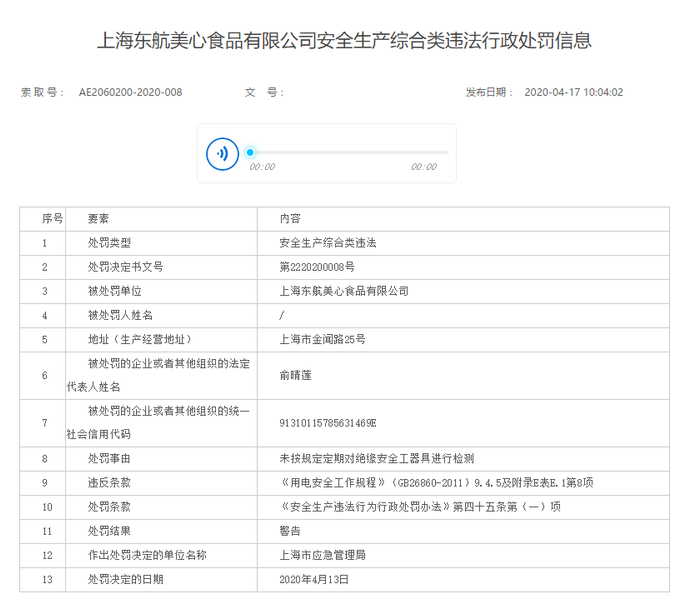The height and width of the screenshot is (599, 700).
Task: Click the 处罚决定的日期 cell
Action: 161,579
